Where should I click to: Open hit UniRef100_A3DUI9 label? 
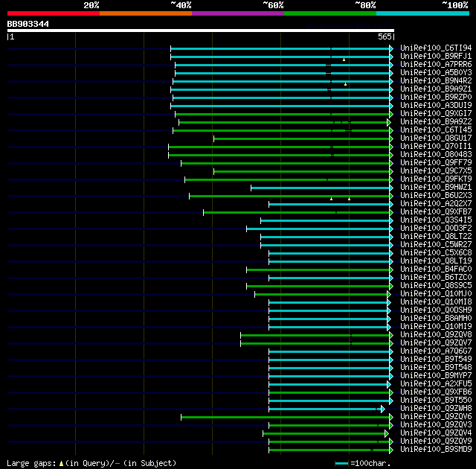tap(436, 106)
